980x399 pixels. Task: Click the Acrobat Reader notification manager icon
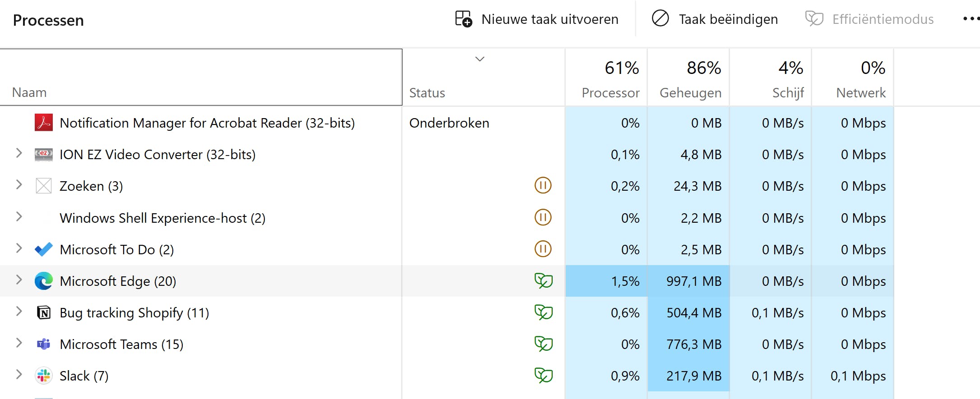click(x=44, y=123)
